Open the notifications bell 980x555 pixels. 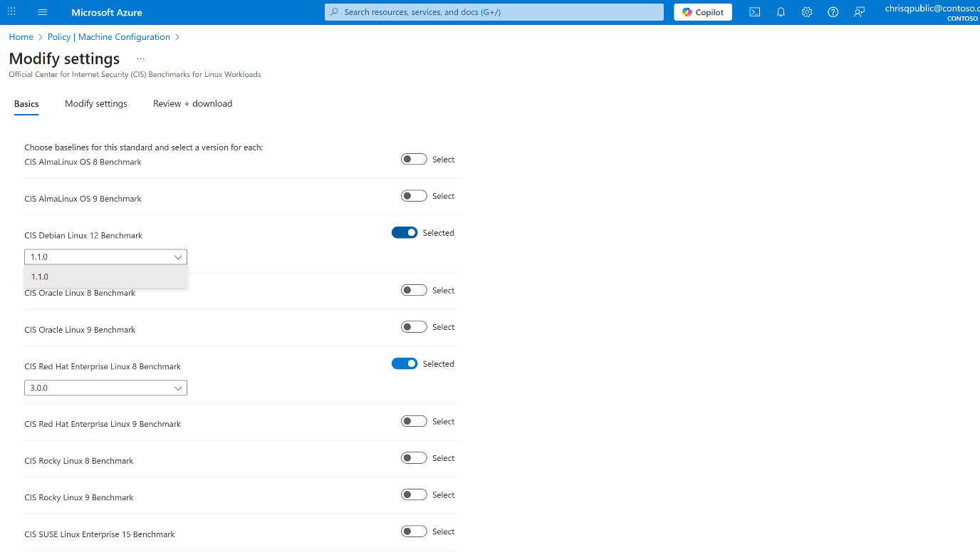[781, 12]
